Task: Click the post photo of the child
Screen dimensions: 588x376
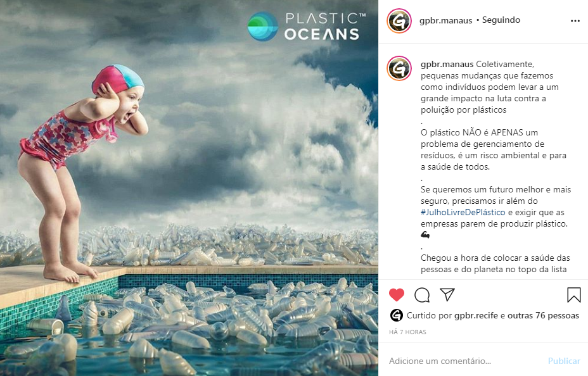Action: tap(189, 188)
